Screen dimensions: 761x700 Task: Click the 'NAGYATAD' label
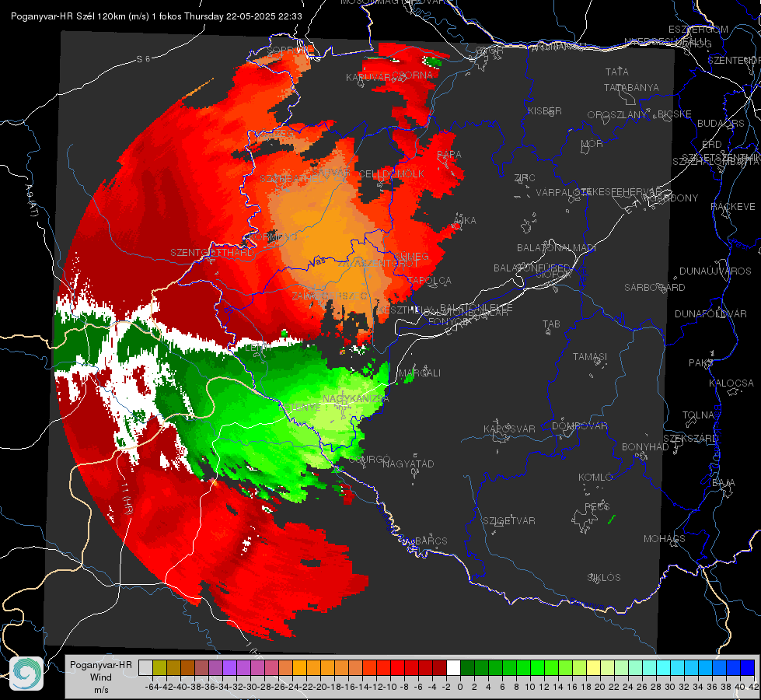408,464
